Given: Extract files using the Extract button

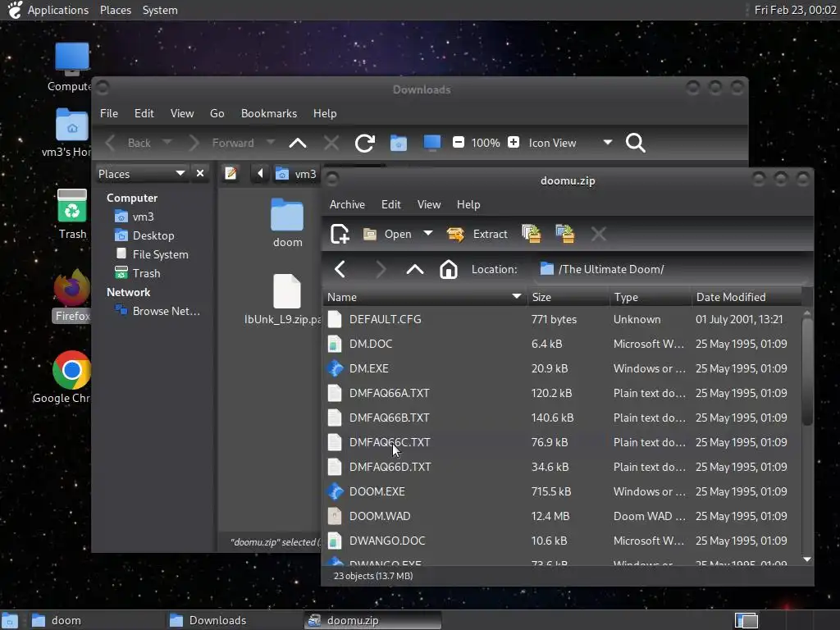Looking at the screenshot, I should click(x=477, y=234).
